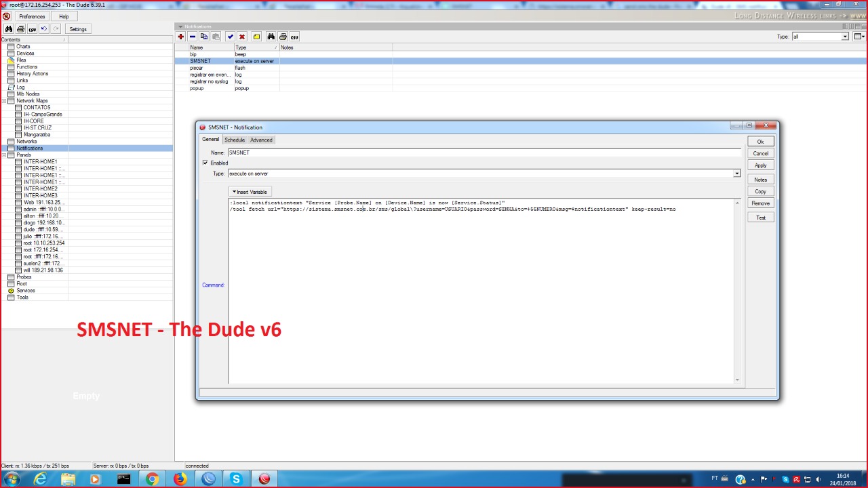Viewport: 868px width, 488px height.
Task: Click the CSV export icon in left toolbar
Action: (32, 29)
